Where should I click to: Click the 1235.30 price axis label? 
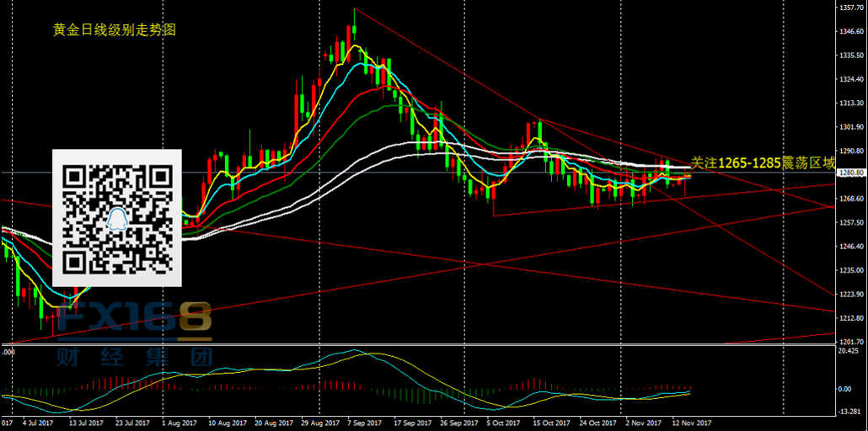pos(853,270)
